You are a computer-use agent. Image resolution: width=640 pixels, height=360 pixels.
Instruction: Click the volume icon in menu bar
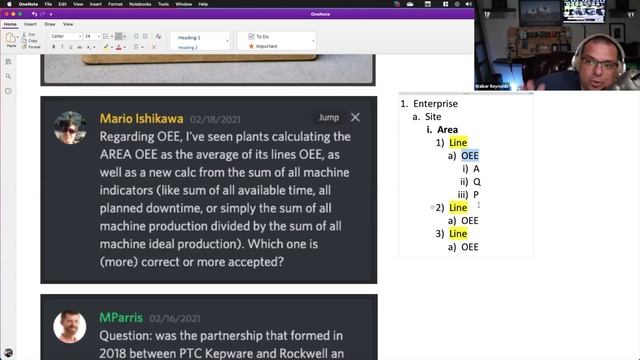[x=469, y=4]
